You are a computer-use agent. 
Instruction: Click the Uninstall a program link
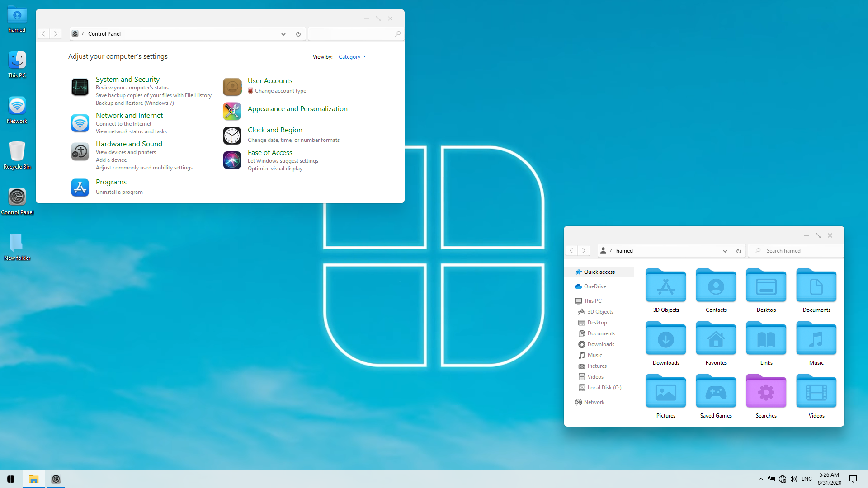119,192
